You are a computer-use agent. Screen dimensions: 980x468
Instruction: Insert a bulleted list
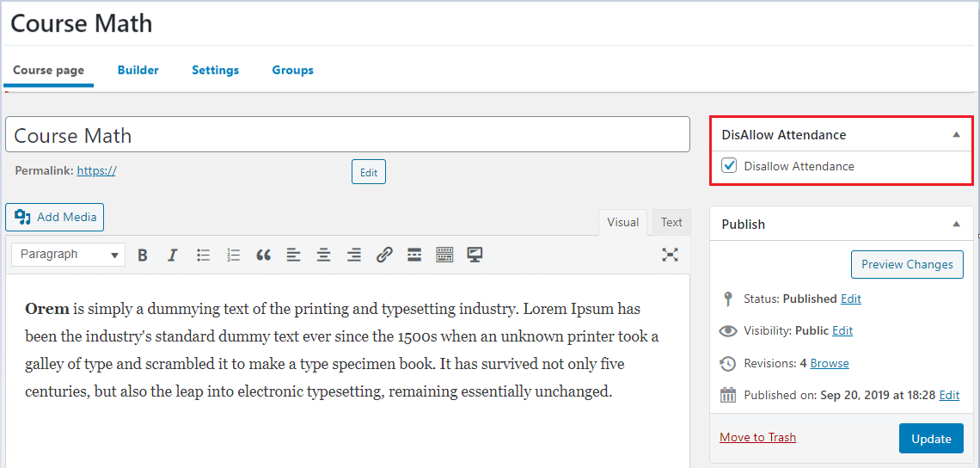click(203, 255)
